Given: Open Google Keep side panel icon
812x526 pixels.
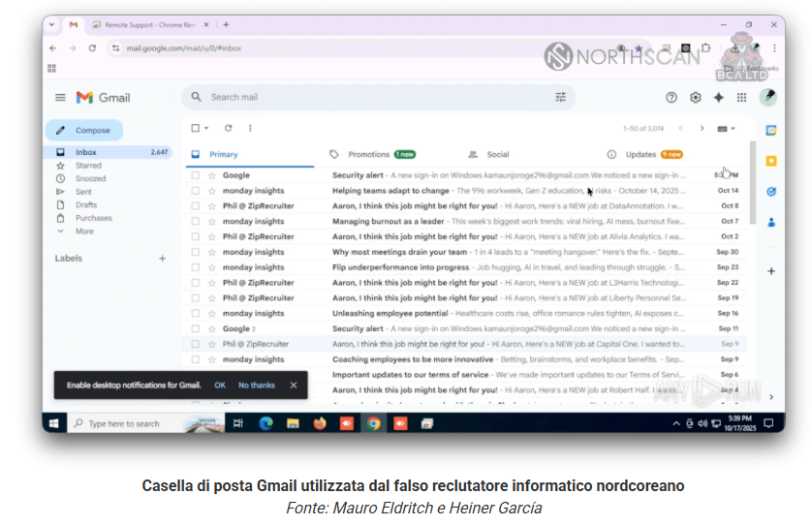Looking at the screenshot, I should coord(771,161).
